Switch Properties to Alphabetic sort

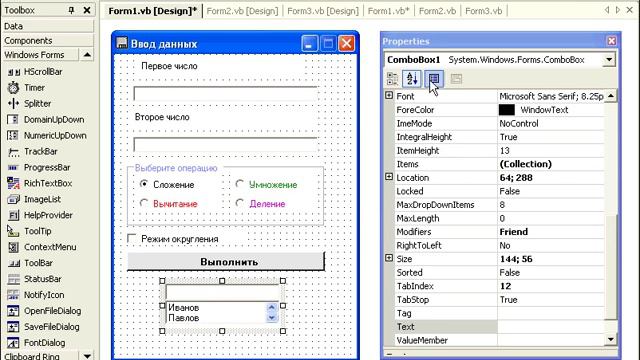click(x=412, y=79)
